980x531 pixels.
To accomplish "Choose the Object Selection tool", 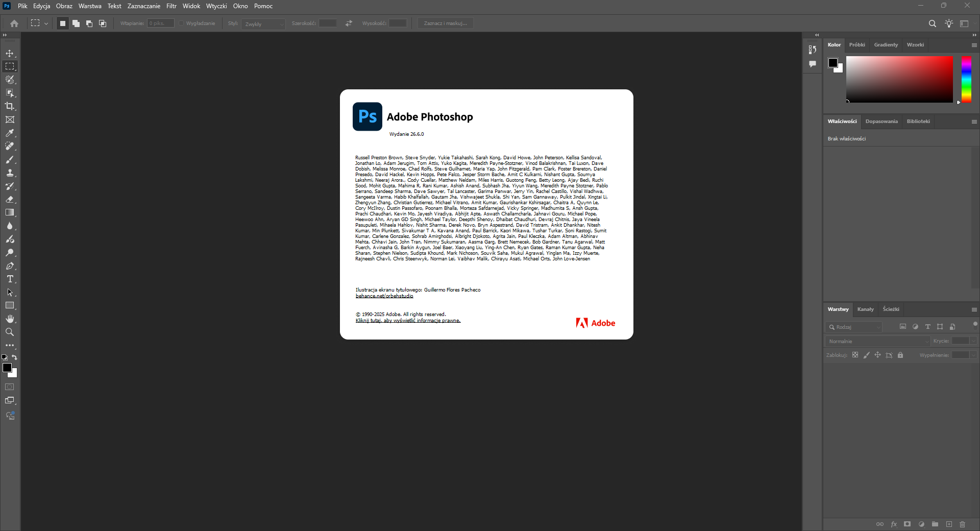I will [10, 93].
